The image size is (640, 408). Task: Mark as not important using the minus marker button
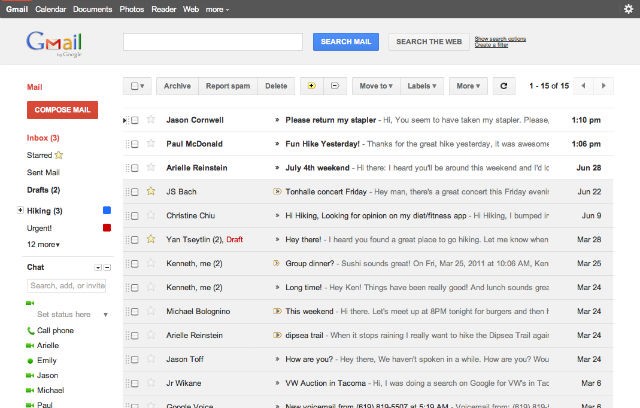pyautogui.click(x=335, y=86)
